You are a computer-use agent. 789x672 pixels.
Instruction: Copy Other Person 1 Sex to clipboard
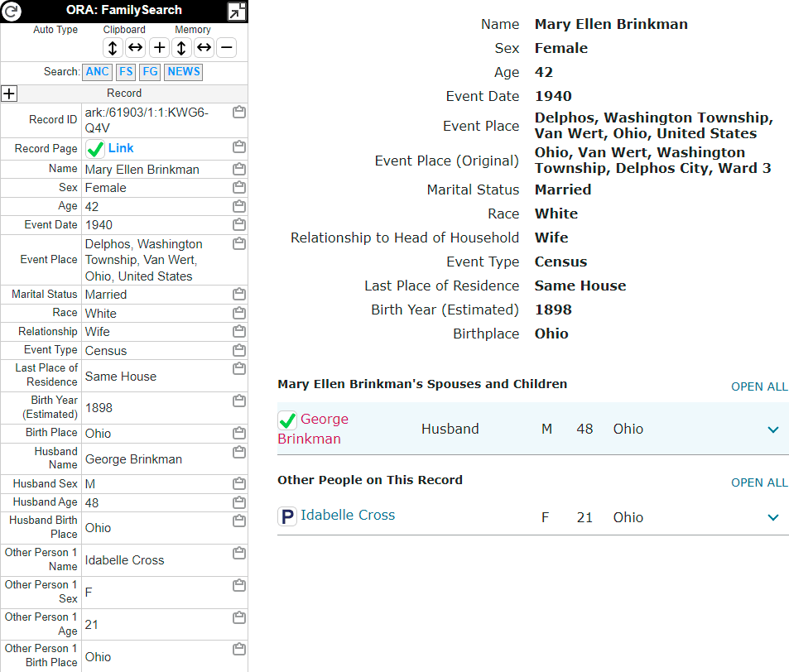239,585
